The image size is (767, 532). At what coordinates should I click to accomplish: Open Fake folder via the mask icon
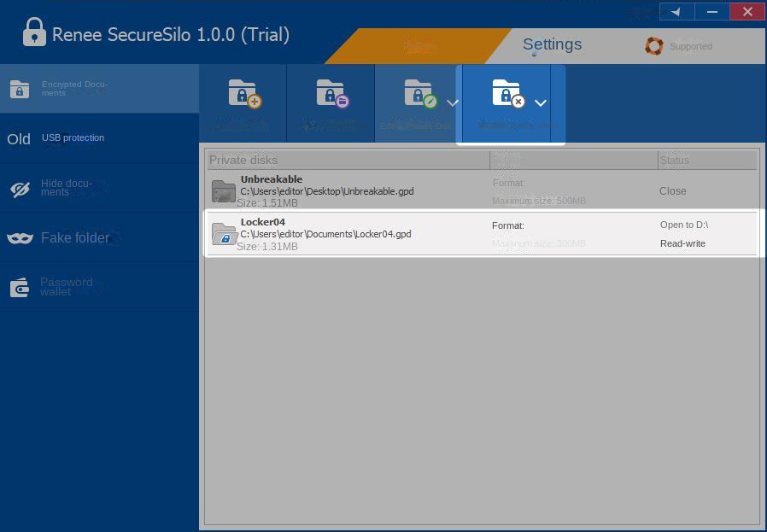tap(20, 238)
